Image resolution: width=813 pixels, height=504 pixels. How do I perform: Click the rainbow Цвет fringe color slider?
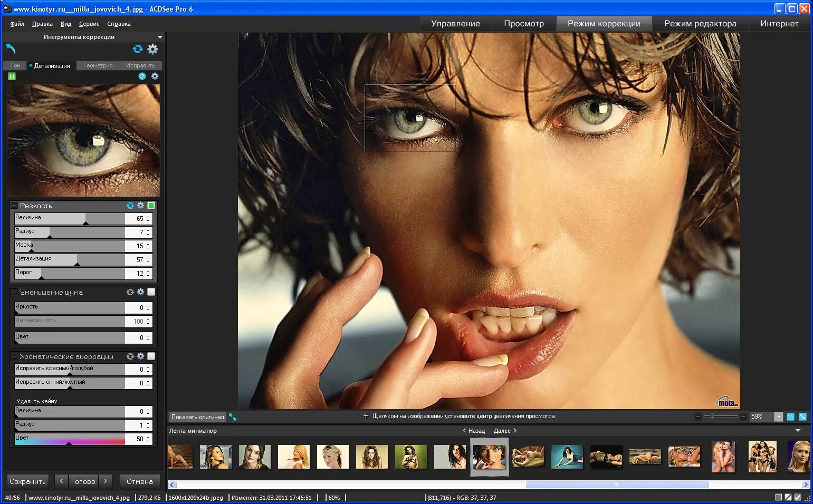(70, 439)
